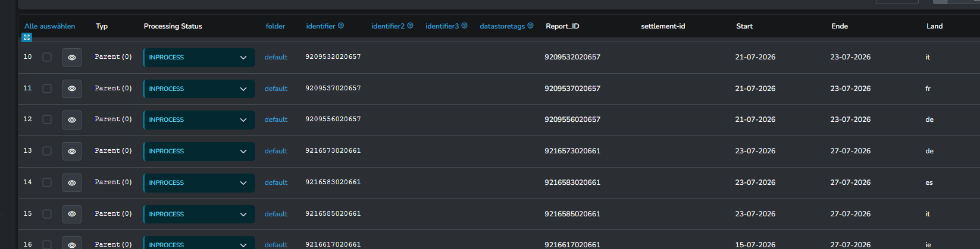This screenshot has width=980, height=249.
Task: Click the blue expand icon below Alle auswählen
Action: [27, 37]
